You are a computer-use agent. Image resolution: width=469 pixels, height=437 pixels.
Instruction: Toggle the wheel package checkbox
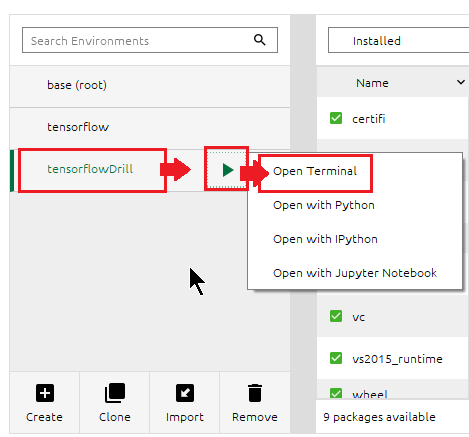(336, 394)
